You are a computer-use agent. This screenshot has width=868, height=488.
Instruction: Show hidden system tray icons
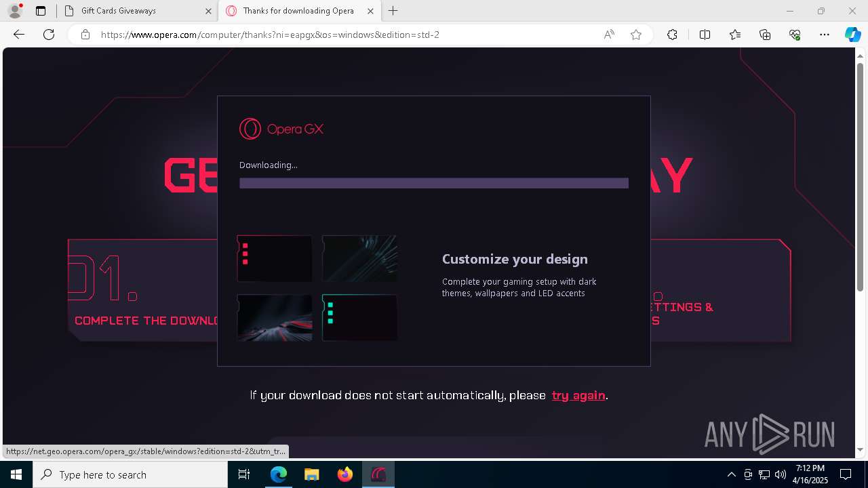click(x=731, y=474)
